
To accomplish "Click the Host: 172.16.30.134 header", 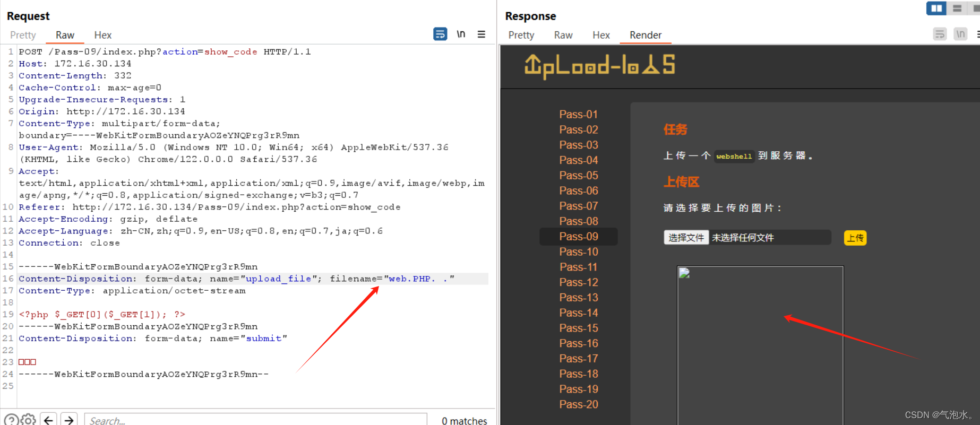I will [x=75, y=64].
